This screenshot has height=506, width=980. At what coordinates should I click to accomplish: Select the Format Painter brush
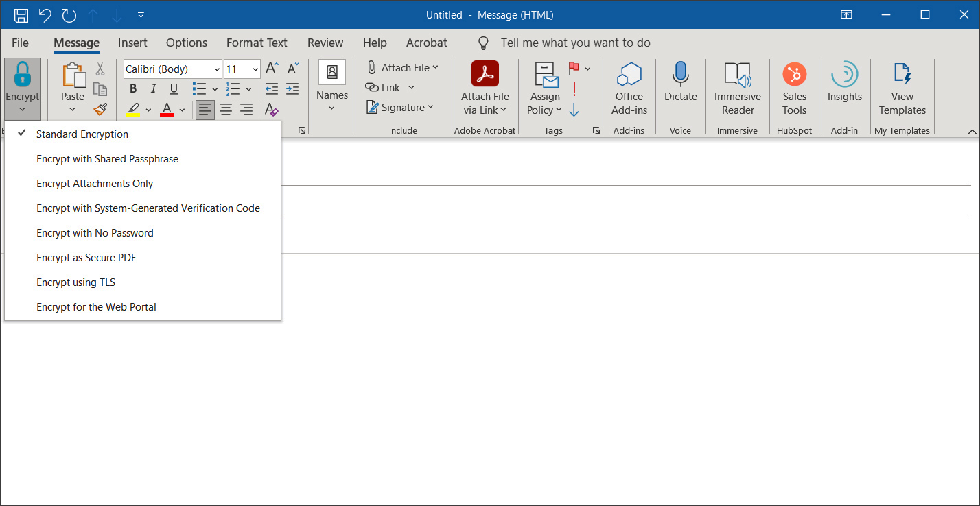coord(100,109)
